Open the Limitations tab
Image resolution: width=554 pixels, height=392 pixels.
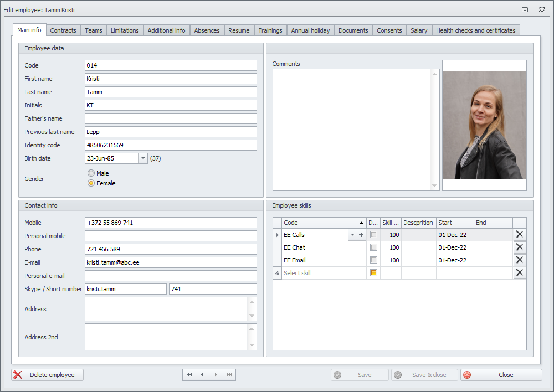point(125,30)
